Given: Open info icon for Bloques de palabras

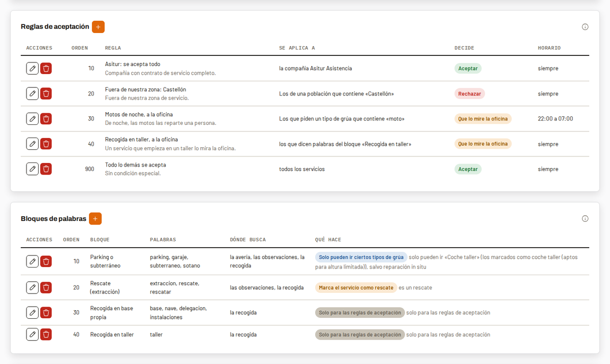Looking at the screenshot, I should (585, 219).
